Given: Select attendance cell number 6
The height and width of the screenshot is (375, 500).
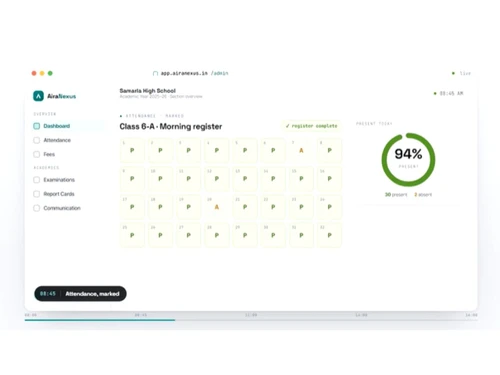Looking at the screenshot, I should click(x=273, y=150).
